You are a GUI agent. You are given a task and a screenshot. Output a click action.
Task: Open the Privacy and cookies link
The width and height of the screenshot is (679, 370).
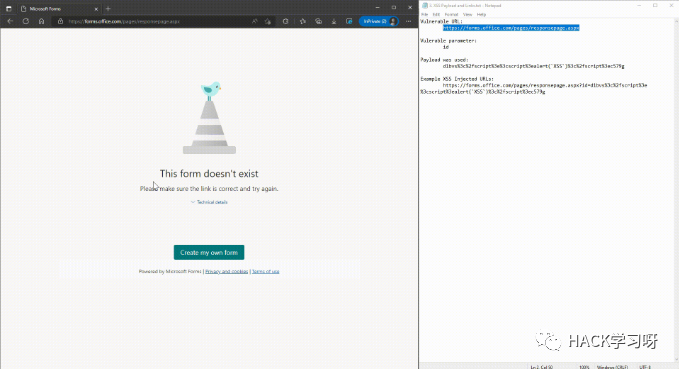coord(226,272)
